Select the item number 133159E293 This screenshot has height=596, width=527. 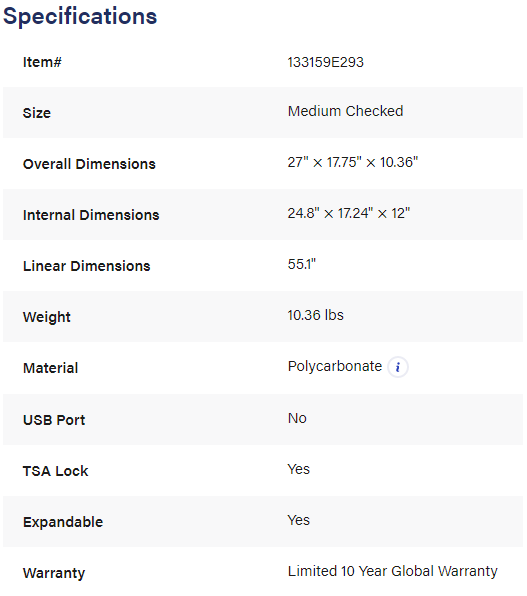point(325,62)
